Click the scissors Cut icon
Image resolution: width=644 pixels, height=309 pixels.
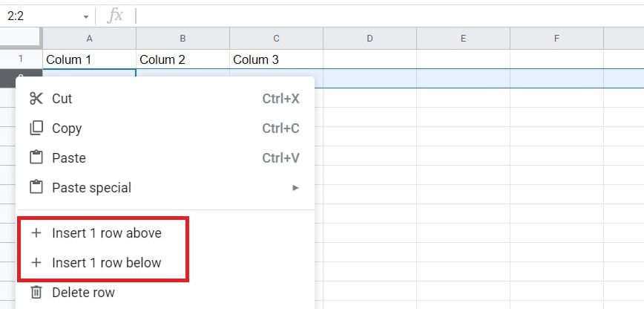[36, 99]
